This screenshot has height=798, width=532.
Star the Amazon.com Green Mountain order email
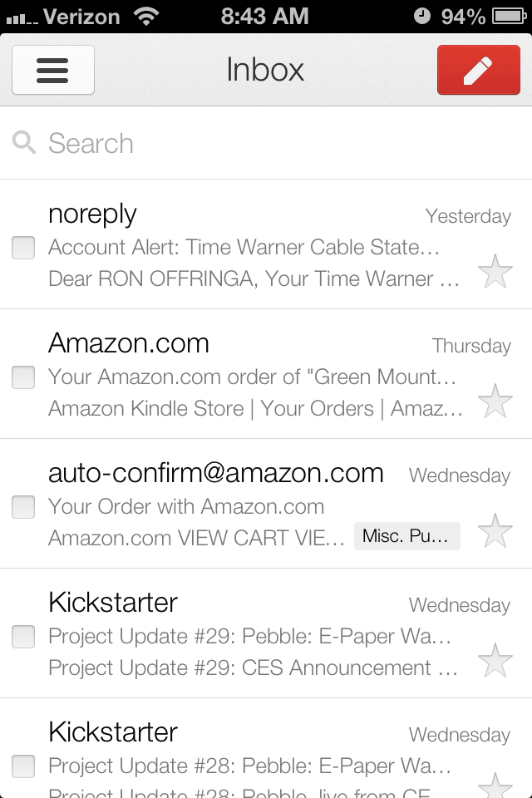point(495,401)
